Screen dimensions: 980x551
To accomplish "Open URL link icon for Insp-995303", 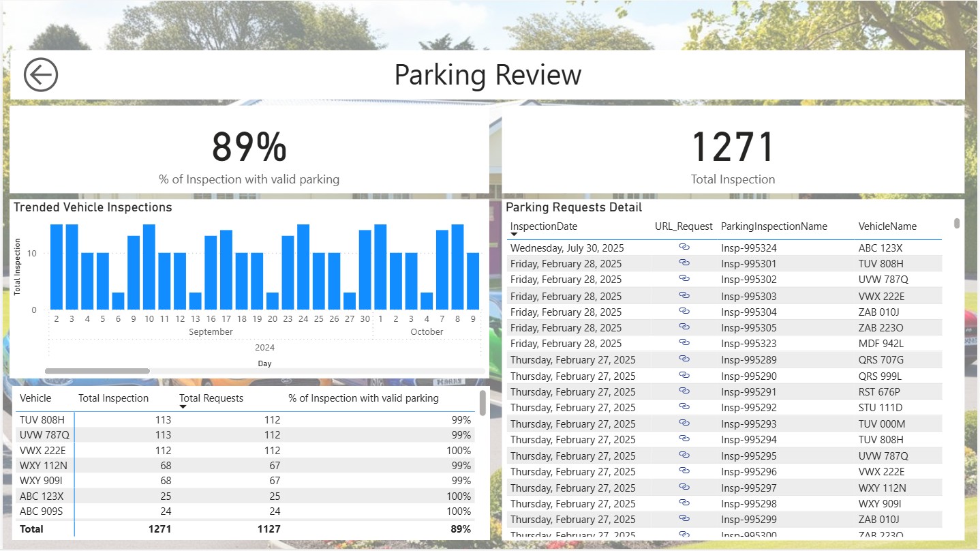I will click(x=684, y=295).
